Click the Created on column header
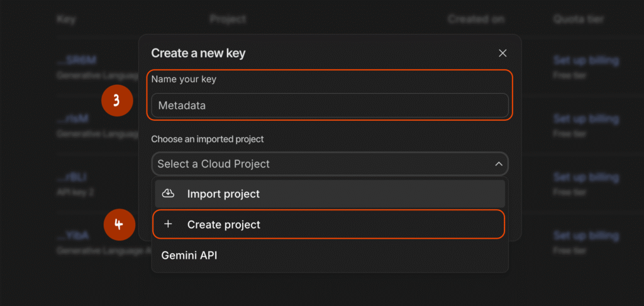The image size is (644, 306). tap(475, 19)
